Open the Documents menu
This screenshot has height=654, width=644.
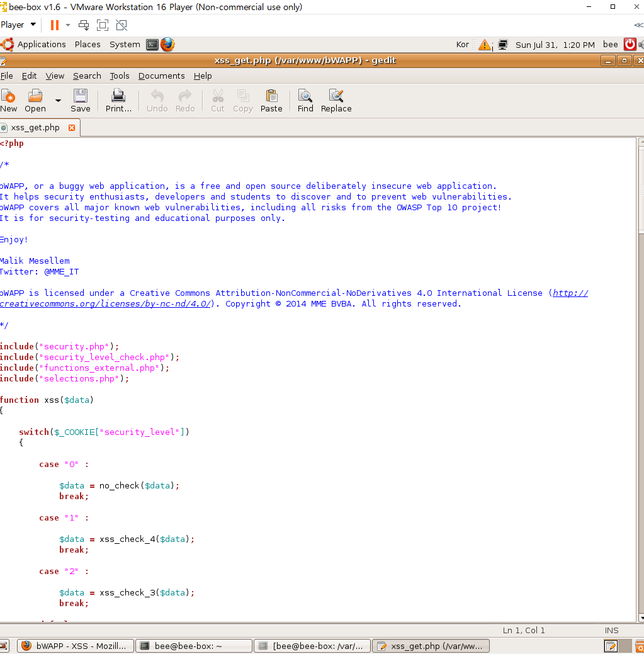click(161, 76)
